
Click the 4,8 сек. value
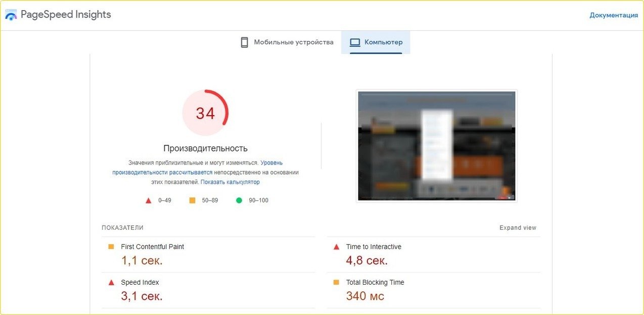pos(366,261)
